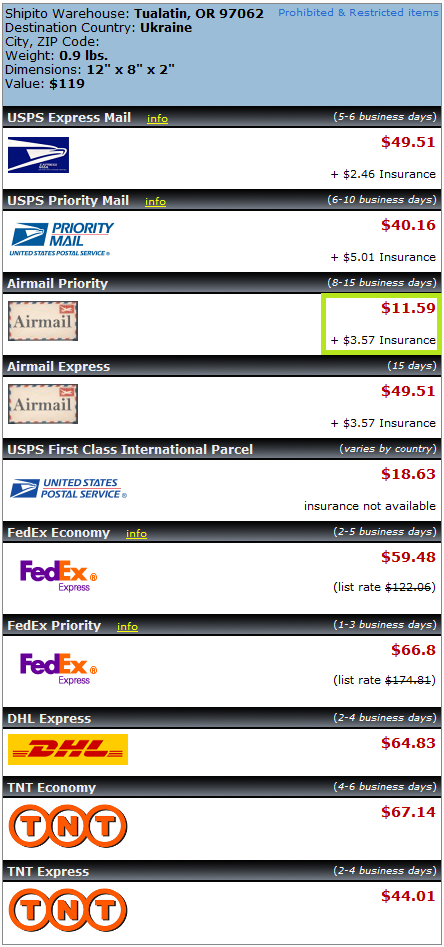Select the Airmail Express envelope icon
Screen dimensions: 444x947
click(43, 403)
